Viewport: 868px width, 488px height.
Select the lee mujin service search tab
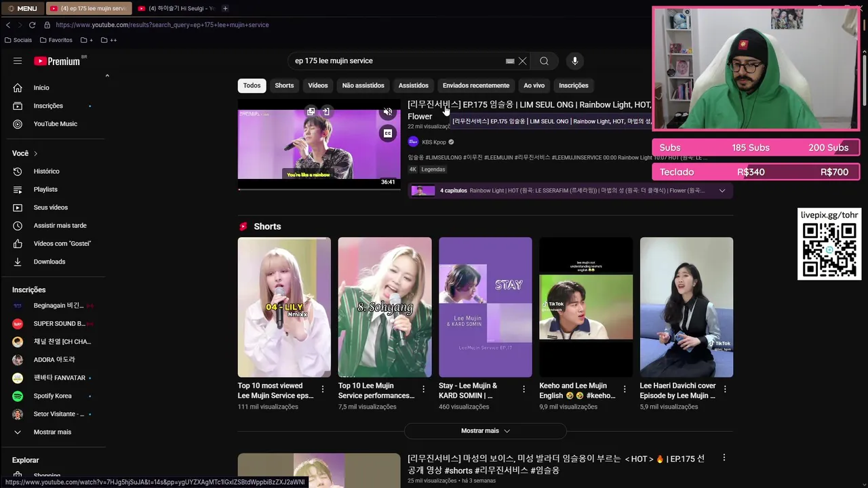(x=88, y=8)
